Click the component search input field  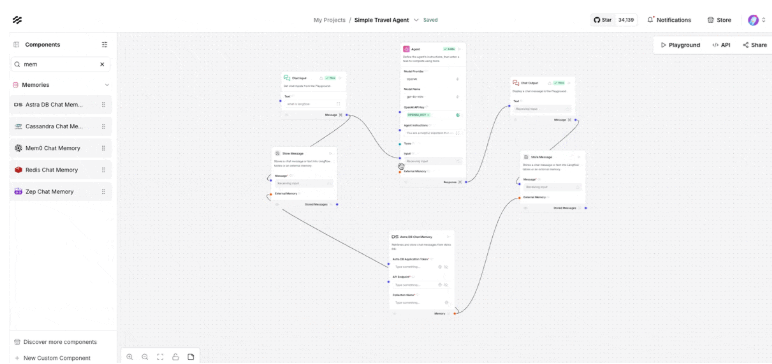(x=55, y=64)
